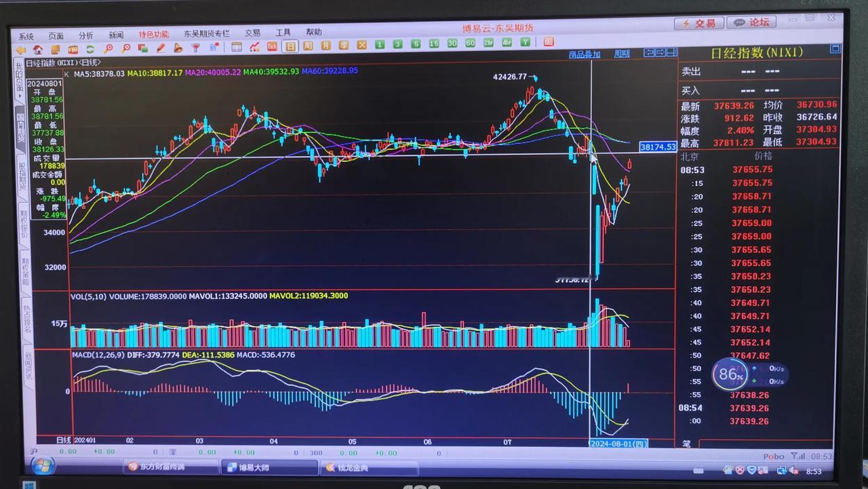Open the 热点排名 sidebar tab

click(27, 319)
